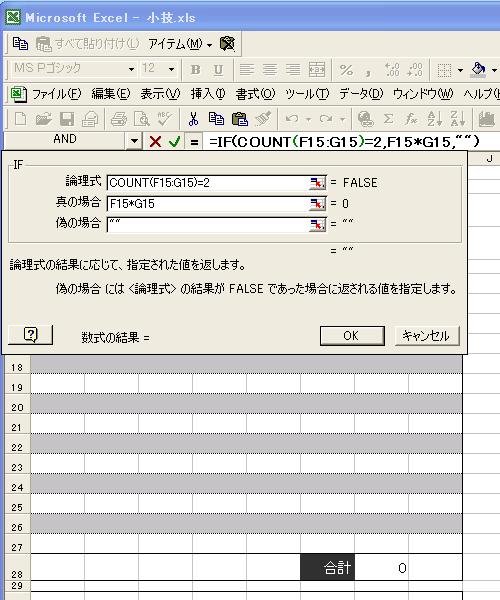Viewport: 500px width, 600px height.
Task: Open the 書式(O) menu
Action: pyautogui.click(x=256, y=94)
